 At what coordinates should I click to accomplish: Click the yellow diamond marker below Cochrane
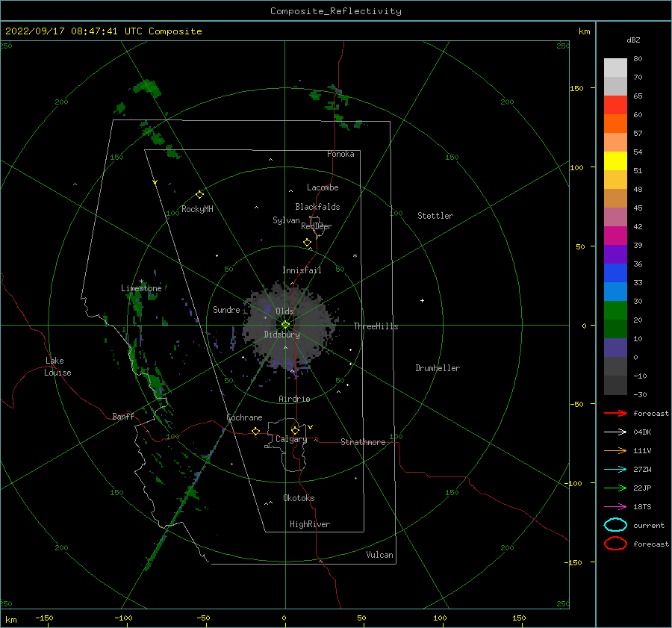pyautogui.click(x=255, y=431)
